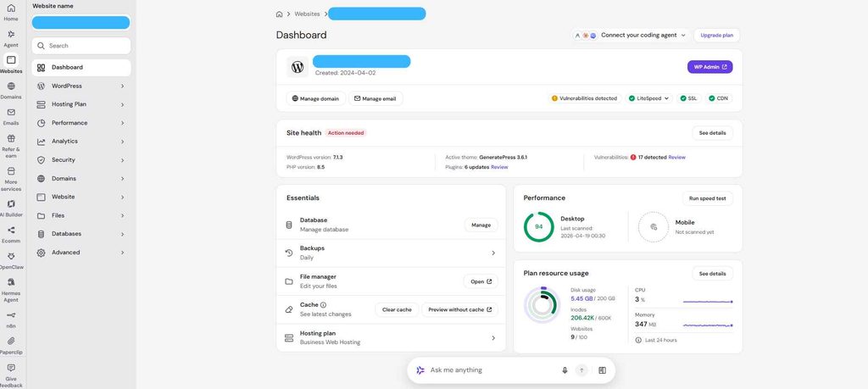Screen dimensions: 868x389
Task: Open the File manager
Action: (x=481, y=281)
